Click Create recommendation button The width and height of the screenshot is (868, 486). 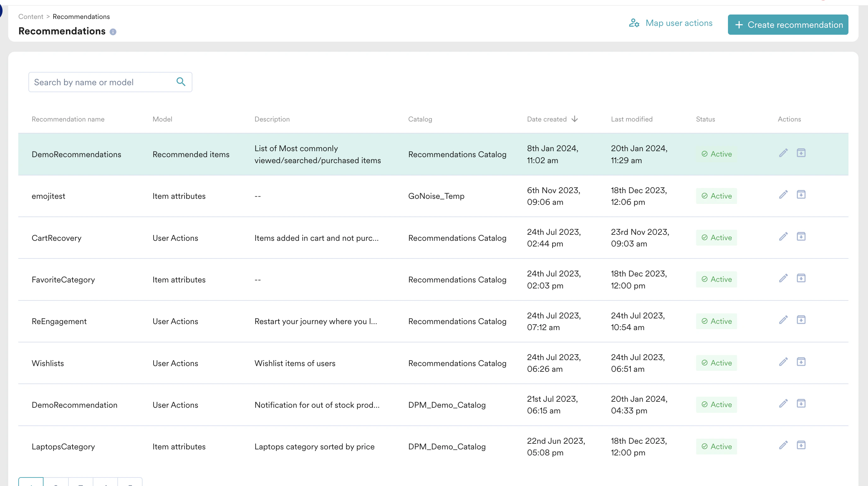pos(788,25)
